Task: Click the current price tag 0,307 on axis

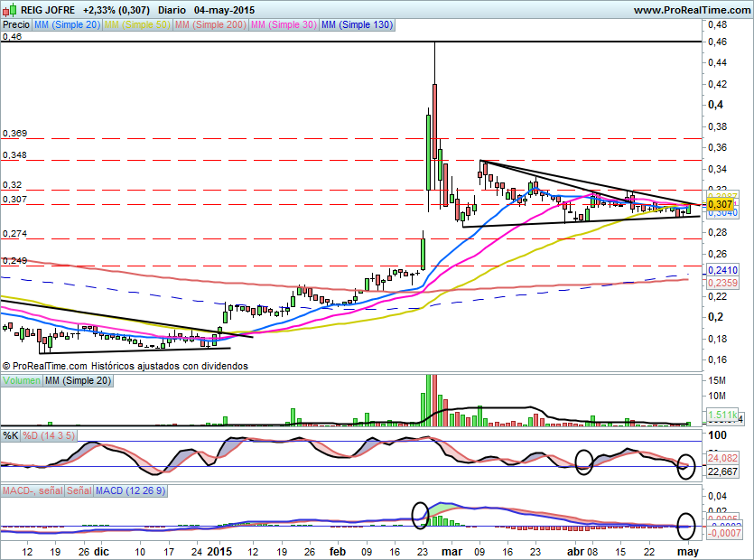Action: tap(721, 205)
